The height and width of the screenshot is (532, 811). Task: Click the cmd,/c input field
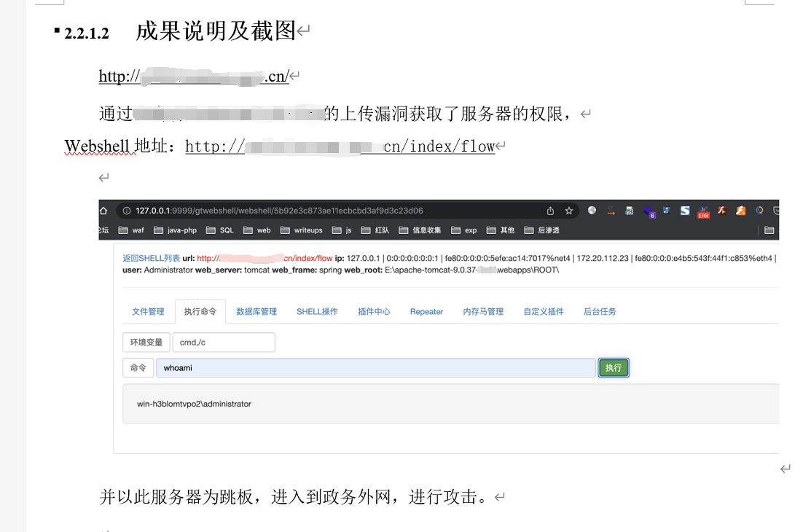[224, 342]
